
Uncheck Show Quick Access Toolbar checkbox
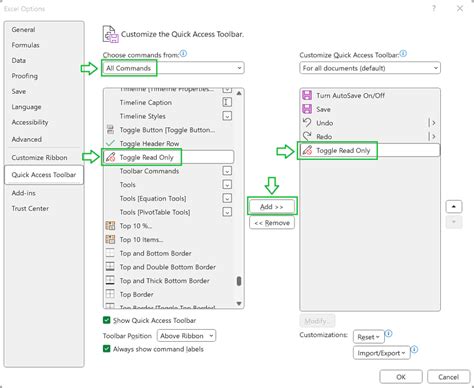[107, 320]
